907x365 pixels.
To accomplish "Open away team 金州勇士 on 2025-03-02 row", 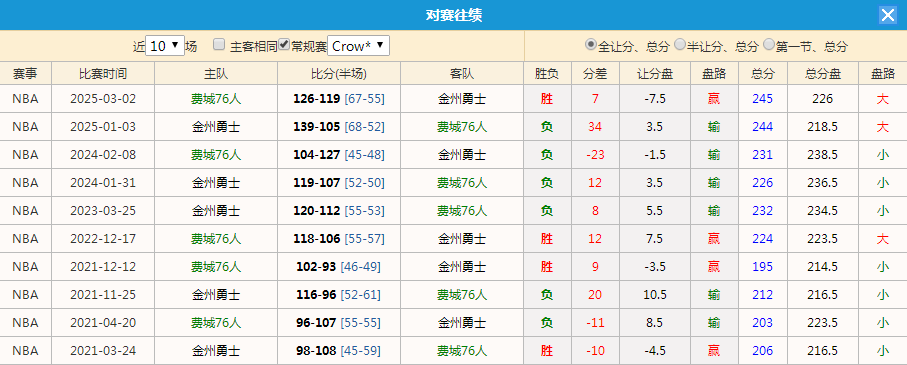I will (x=462, y=99).
